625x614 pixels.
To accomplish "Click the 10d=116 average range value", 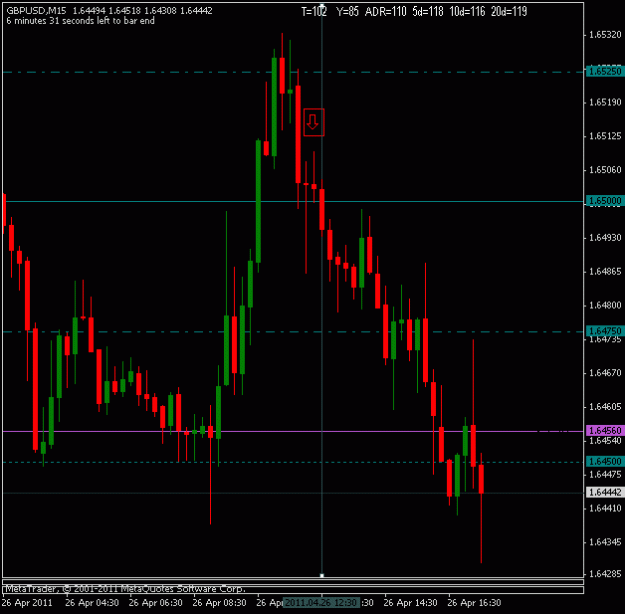I will (467, 12).
